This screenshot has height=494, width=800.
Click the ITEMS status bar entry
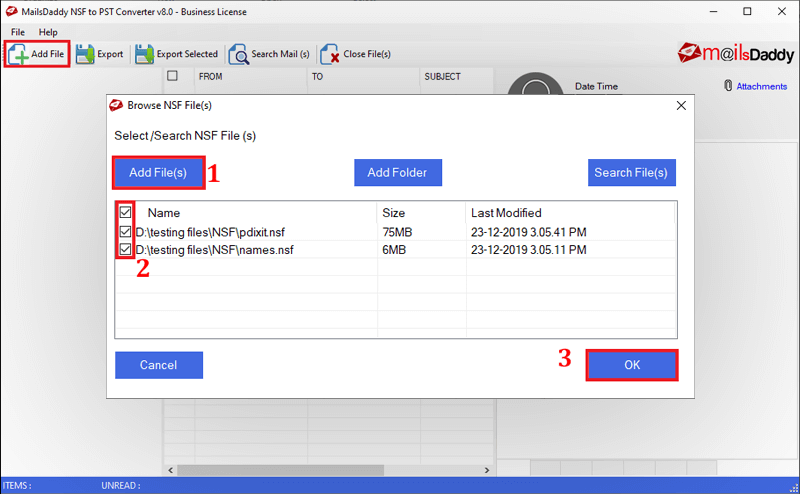click(x=17, y=485)
